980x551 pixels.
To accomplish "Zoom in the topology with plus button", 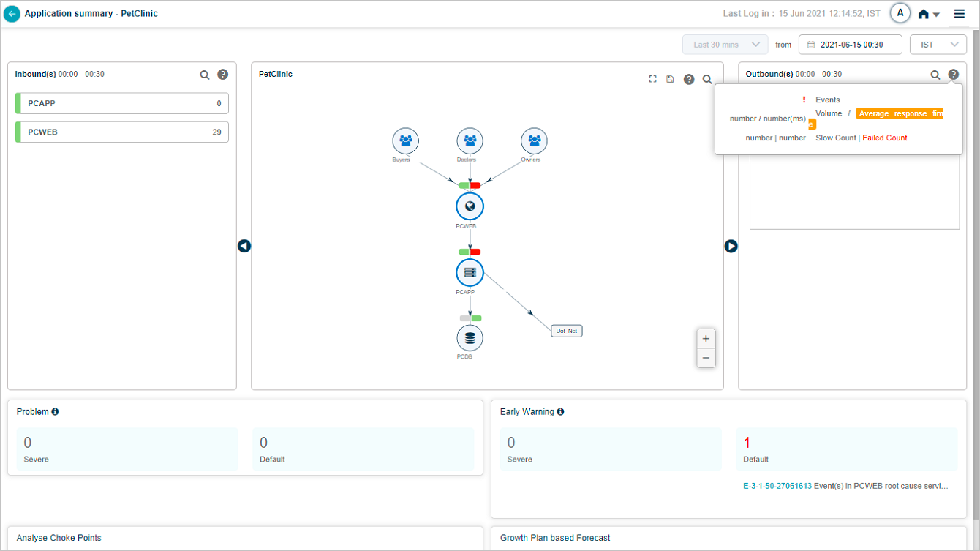I will [x=706, y=339].
